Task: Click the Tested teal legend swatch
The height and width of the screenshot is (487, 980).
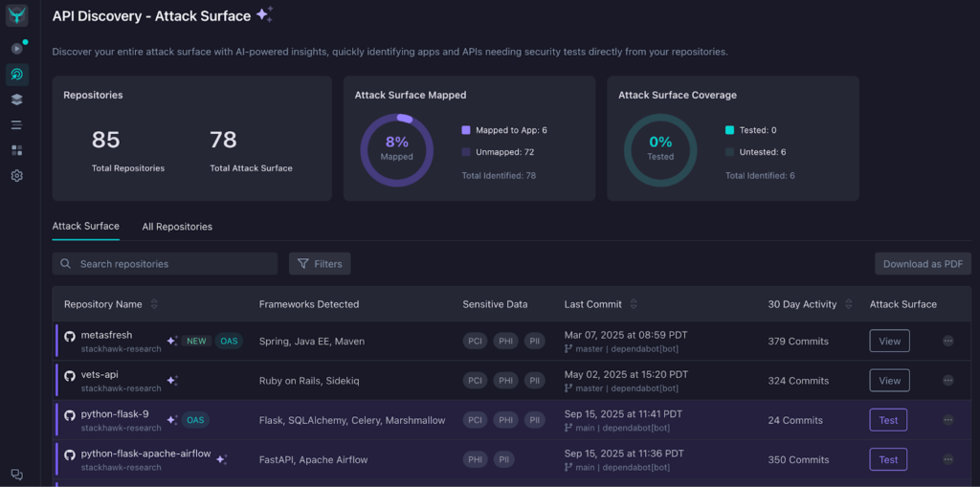Action: point(729,130)
